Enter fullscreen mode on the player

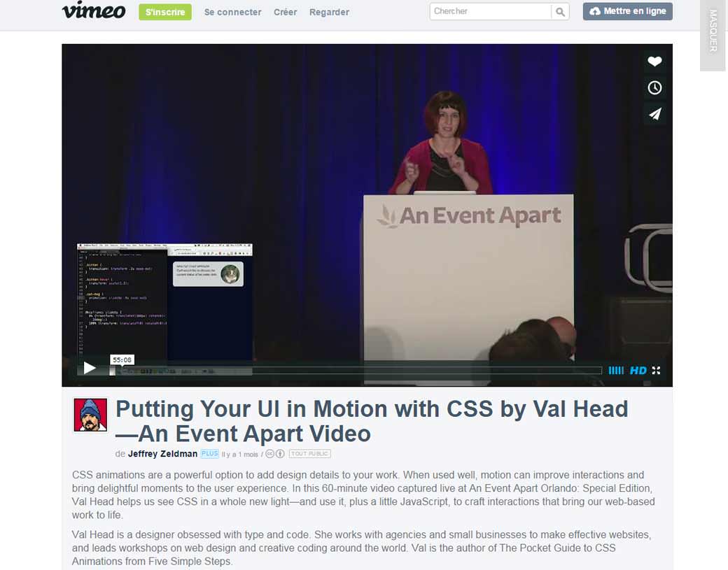656,371
